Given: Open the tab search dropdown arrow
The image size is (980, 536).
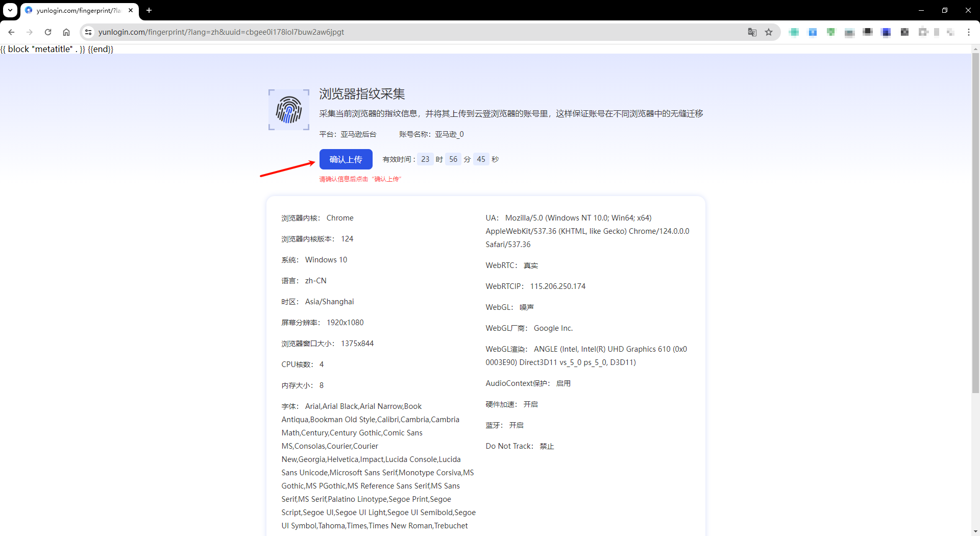Looking at the screenshot, I should [10, 10].
